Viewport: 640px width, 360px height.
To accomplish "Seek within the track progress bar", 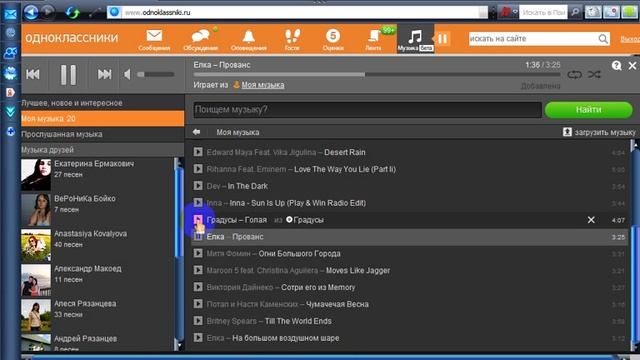I will pyautogui.click(x=377, y=75).
